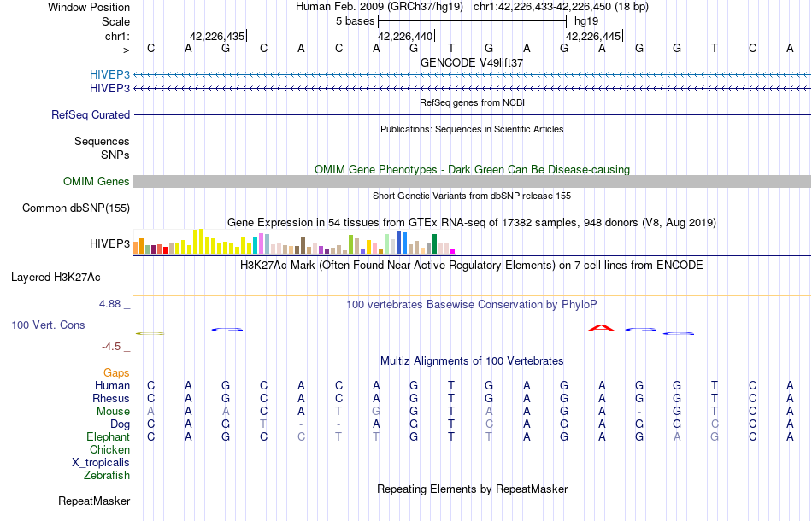Open GENCODE V49lift37 track title

pos(472,62)
